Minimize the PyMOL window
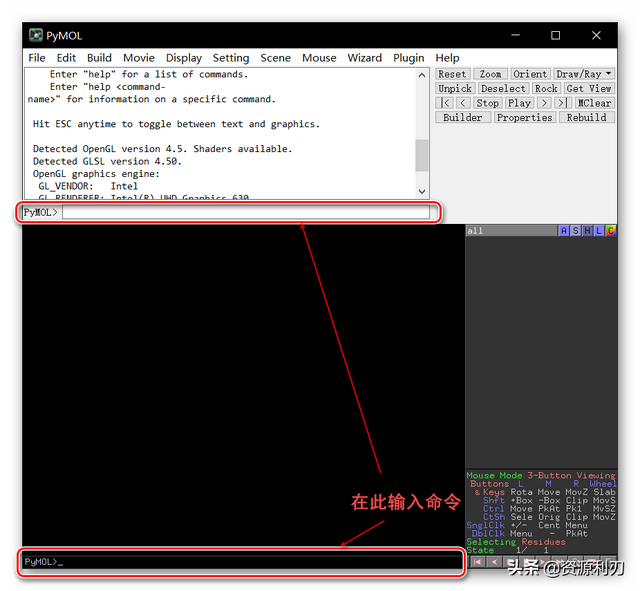The image size is (640, 591). 516,35
